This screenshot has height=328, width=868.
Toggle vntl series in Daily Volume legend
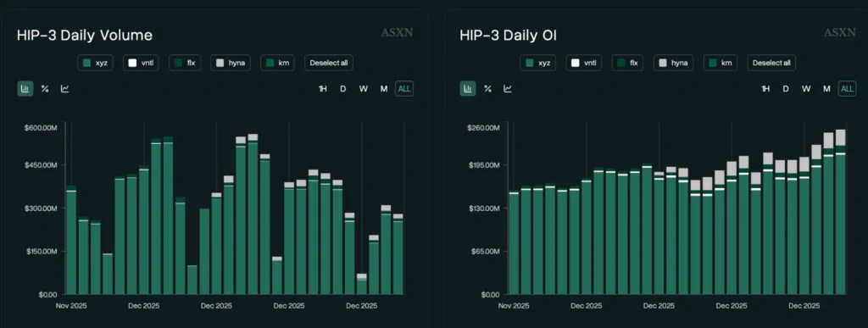pos(142,63)
